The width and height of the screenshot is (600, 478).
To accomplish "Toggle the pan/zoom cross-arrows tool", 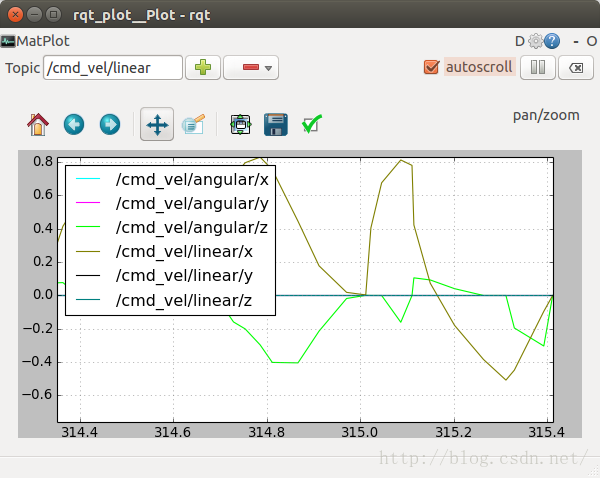I will tap(157, 124).
